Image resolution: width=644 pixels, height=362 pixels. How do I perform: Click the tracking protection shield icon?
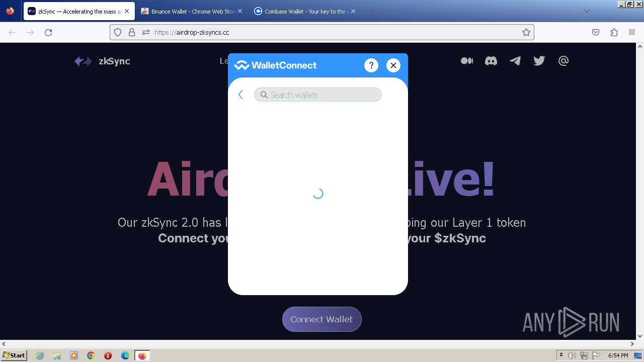pos(118,32)
